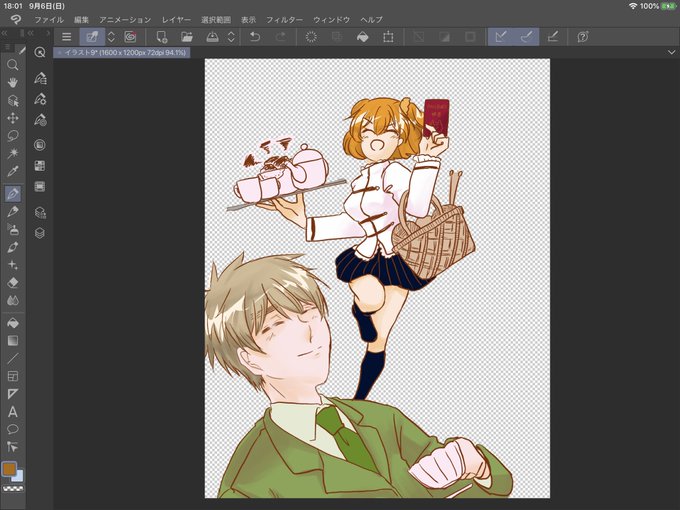
Task: Select the Auto select magic wand tool
Action: pyautogui.click(x=13, y=153)
